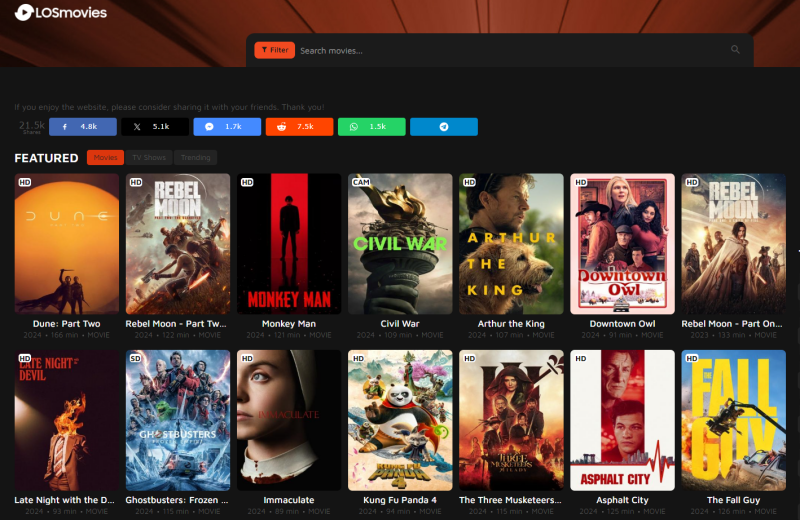
Task: Share via WhatsApp button 1.5k
Action: tap(371, 127)
